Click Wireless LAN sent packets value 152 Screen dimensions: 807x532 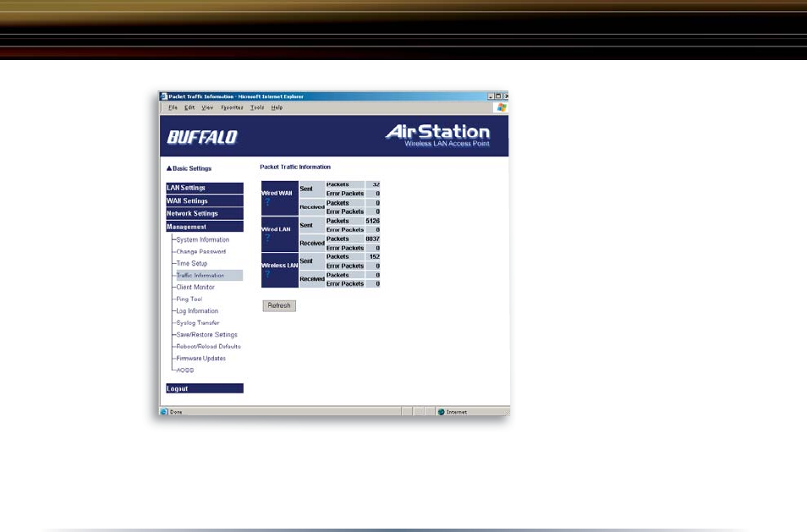point(375,257)
